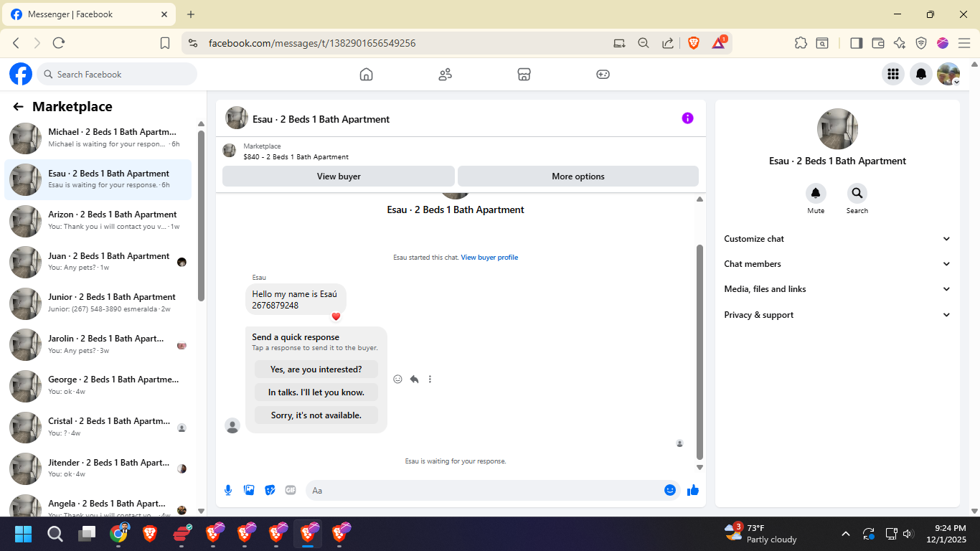Go to the Home feed icon

(366, 74)
